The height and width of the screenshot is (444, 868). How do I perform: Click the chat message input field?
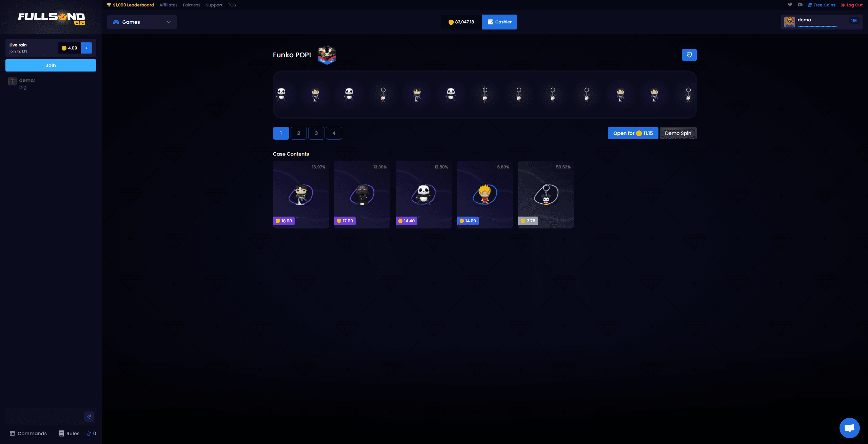[44, 417]
